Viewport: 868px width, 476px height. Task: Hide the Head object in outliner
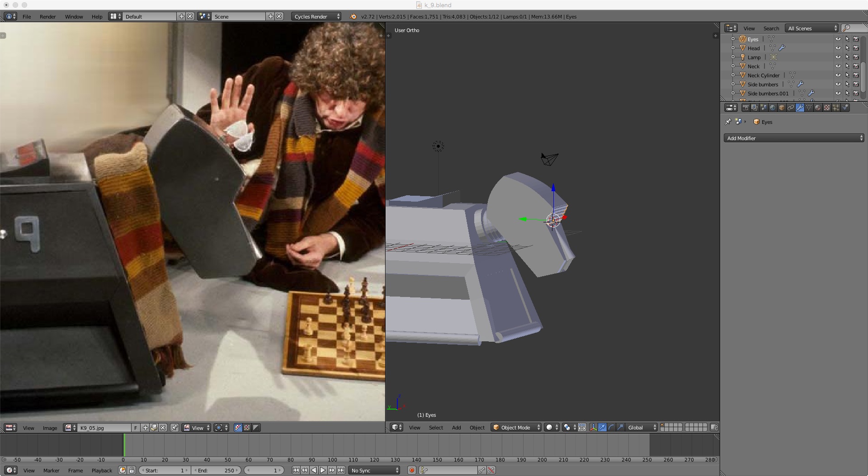(838, 48)
